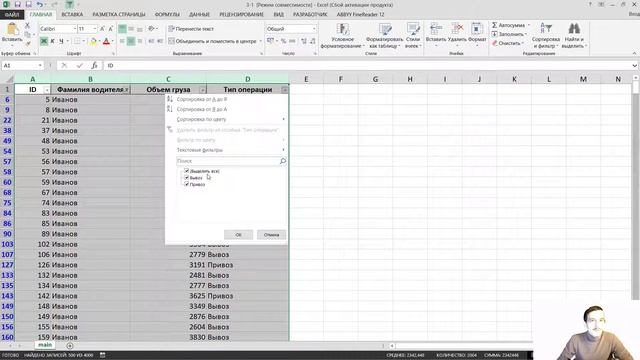Open Format as Table (Форматировать как таблицу)
The height and width of the screenshot is (360, 640).
click(384, 36)
